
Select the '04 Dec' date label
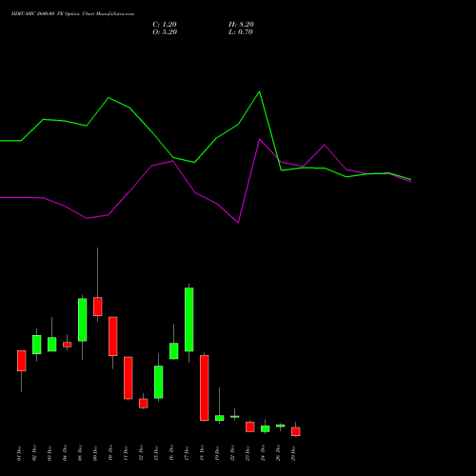65,453
